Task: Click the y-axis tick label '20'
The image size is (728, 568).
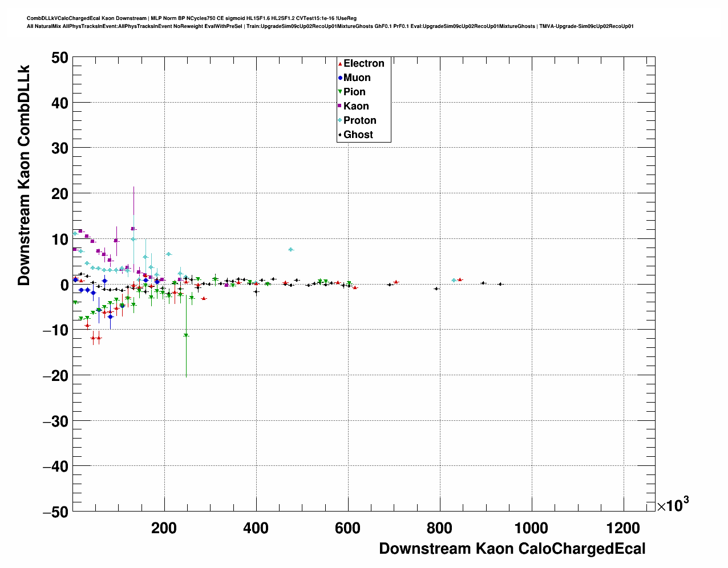Action: [60, 194]
